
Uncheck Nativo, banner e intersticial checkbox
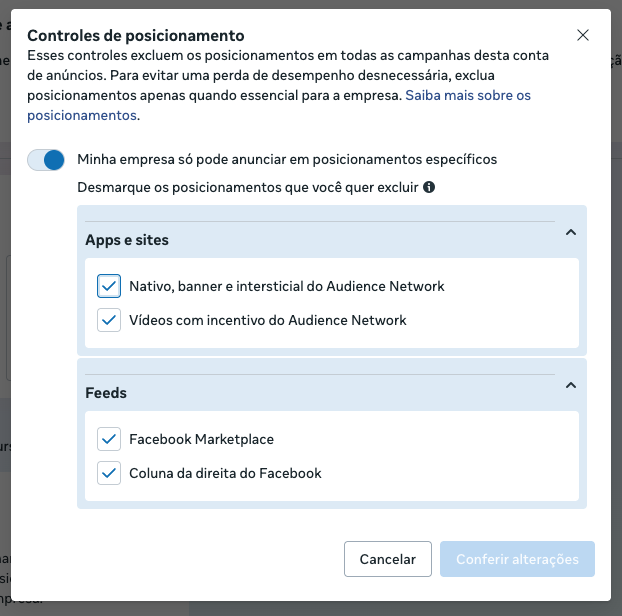point(109,286)
